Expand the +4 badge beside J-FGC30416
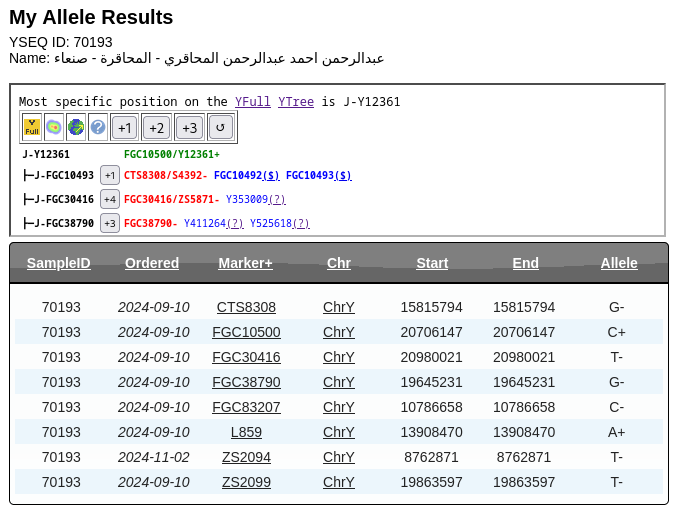The height and width of the screenshot is (517, 679). tap(110, 199)
